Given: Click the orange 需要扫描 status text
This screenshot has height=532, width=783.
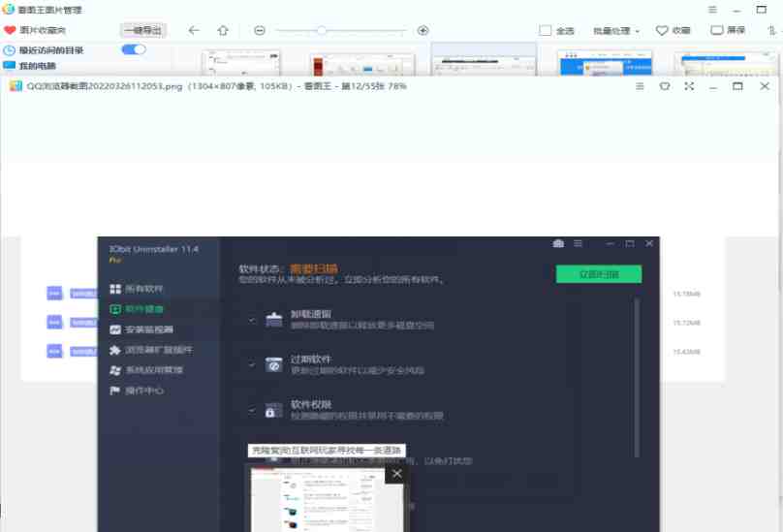Looking at the screenshot, I should 314,268.
